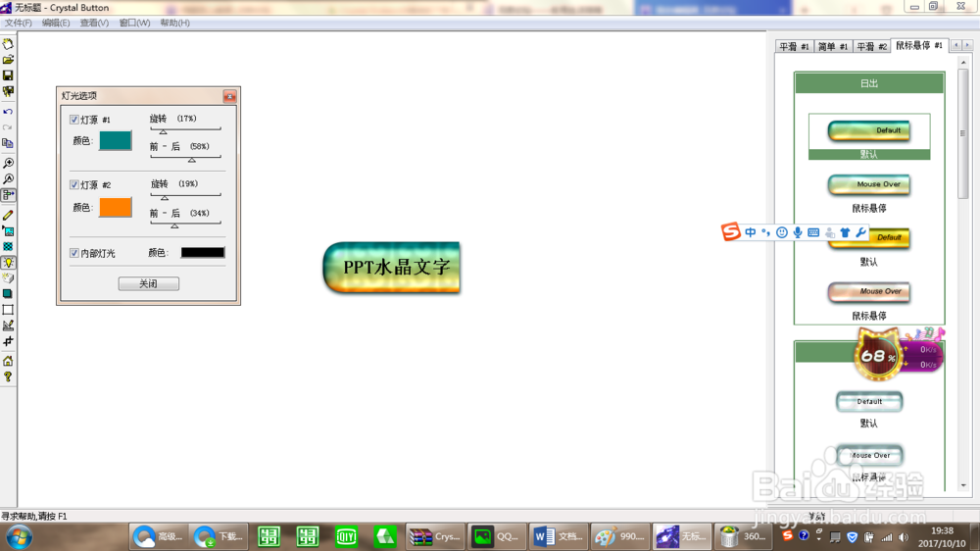Toggle the 内部灯光 checkbox
Screen dimensions: 980x551
(74, 253)
